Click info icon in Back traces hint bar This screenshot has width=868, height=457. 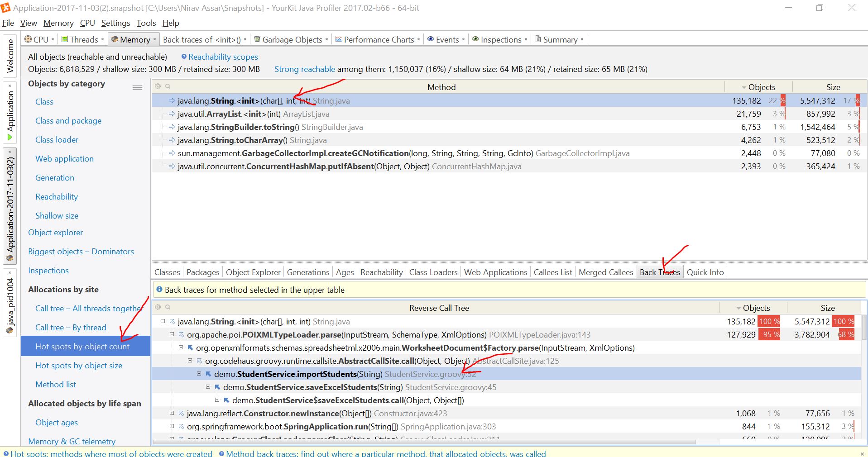159,289
